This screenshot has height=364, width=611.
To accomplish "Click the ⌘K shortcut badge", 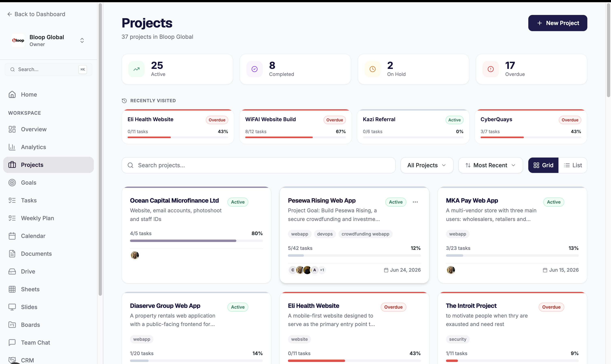I will [83, 69].
